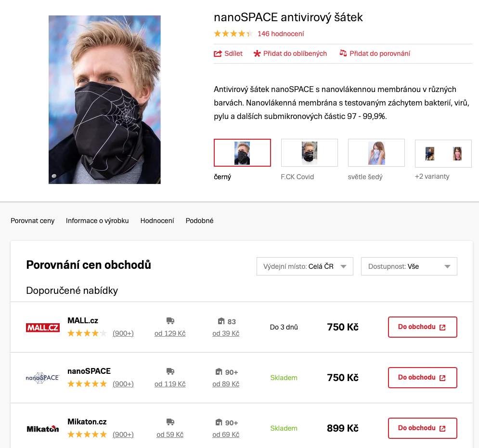479x448 pixels.
Task: Click the MALL.cz shop logo
Action: [42, 327]
